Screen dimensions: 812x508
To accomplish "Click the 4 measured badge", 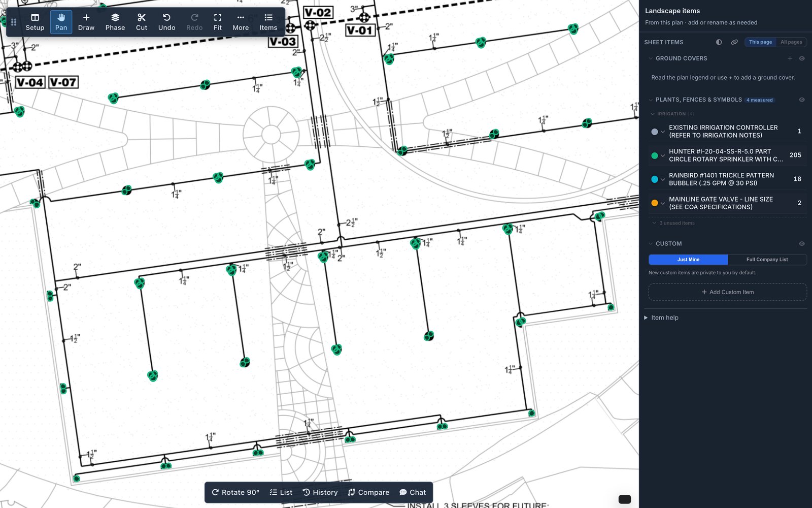I will (x=760, y=100).
